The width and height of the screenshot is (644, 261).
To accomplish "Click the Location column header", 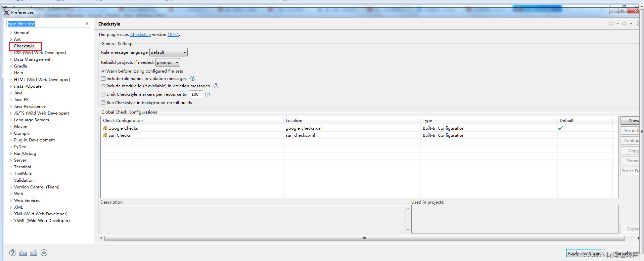I will (x=352, y=120).
